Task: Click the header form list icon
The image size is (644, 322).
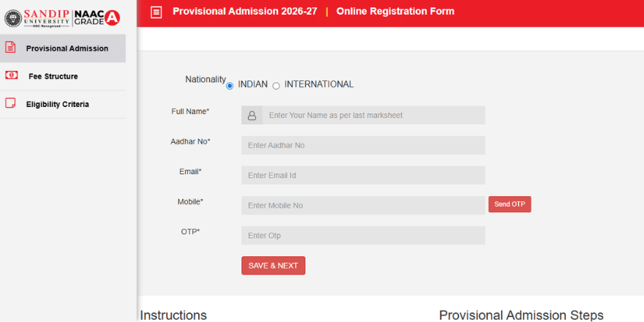Action: tap(156, 12)
